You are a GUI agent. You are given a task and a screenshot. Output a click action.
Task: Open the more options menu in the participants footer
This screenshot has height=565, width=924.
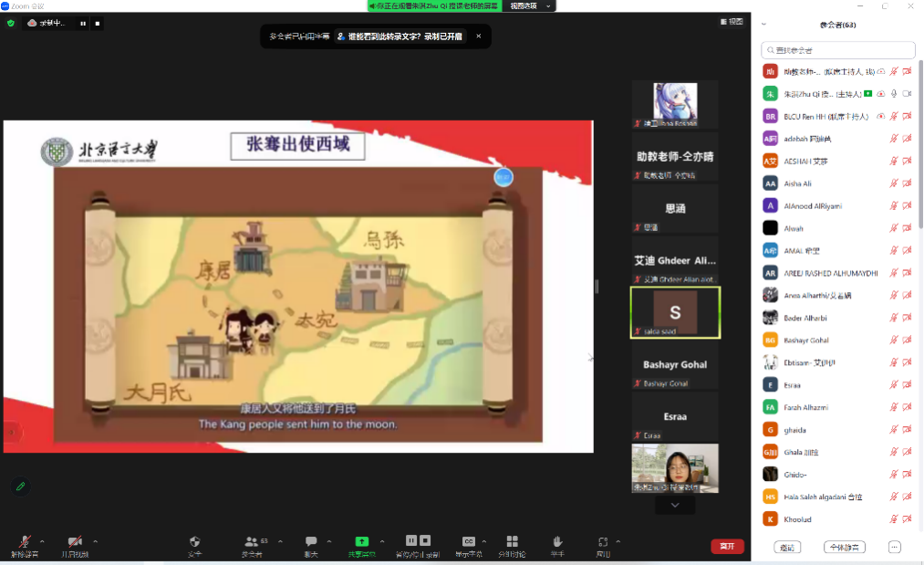click(894, 547)
